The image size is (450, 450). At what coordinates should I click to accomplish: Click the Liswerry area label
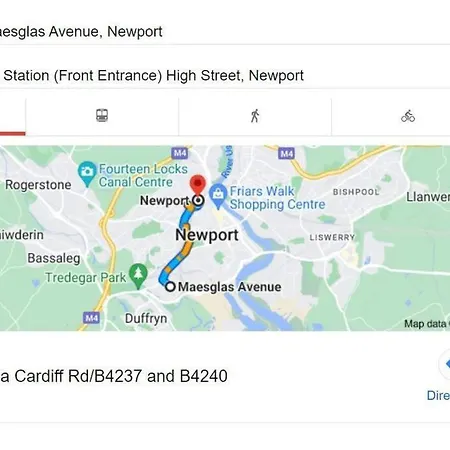tap(332, 237)
